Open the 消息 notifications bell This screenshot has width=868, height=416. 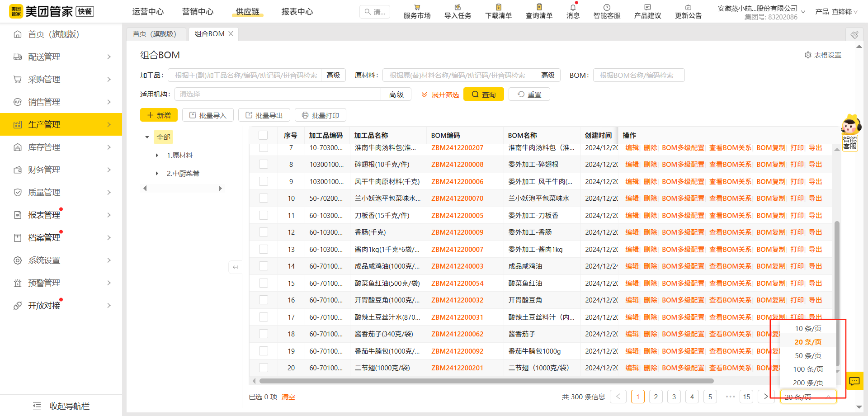point(573,8)
